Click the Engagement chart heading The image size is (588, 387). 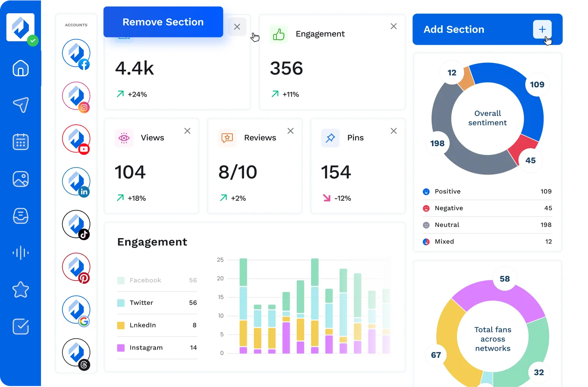(152, 242)
